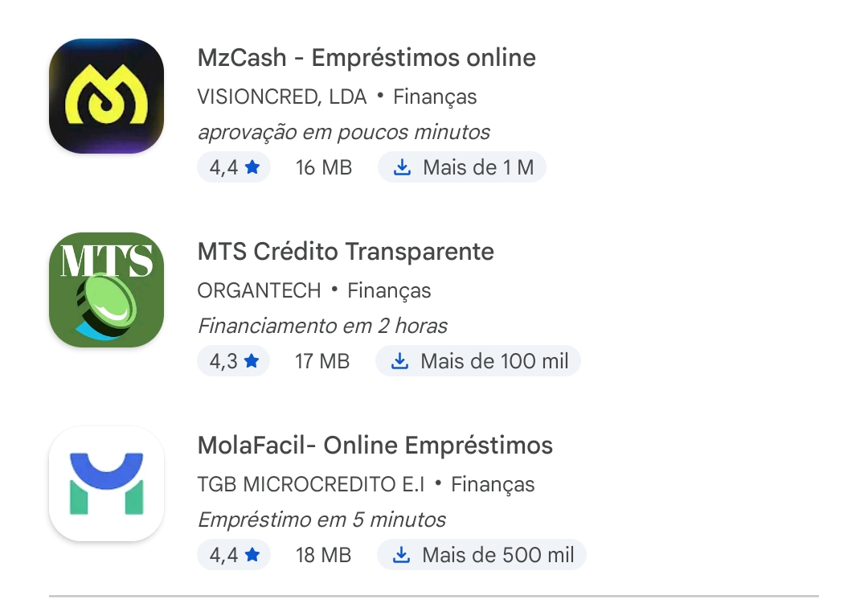
Task: Open MzCash - Empréstimos online title
Action: pos(366,58)
